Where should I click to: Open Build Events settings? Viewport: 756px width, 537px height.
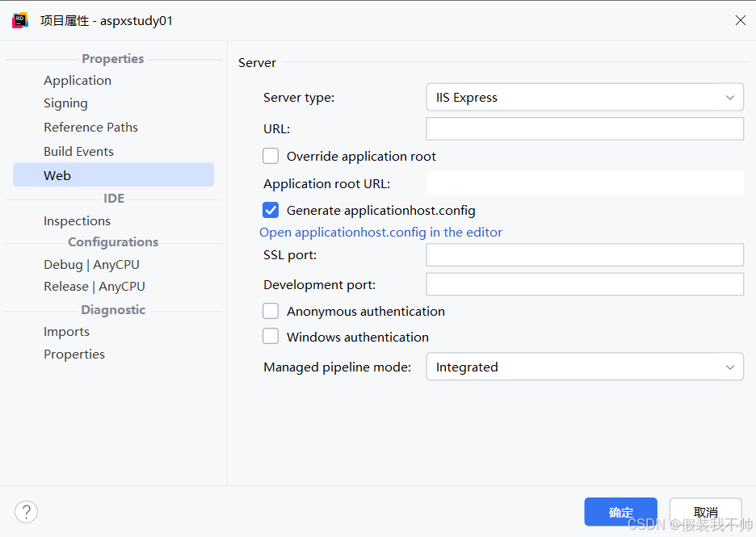click(78, 152)
